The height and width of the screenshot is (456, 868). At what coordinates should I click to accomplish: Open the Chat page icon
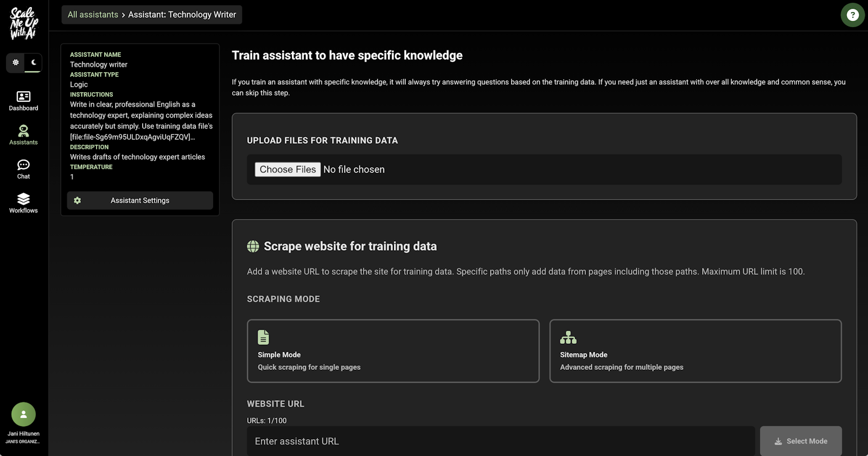[23, 165]
